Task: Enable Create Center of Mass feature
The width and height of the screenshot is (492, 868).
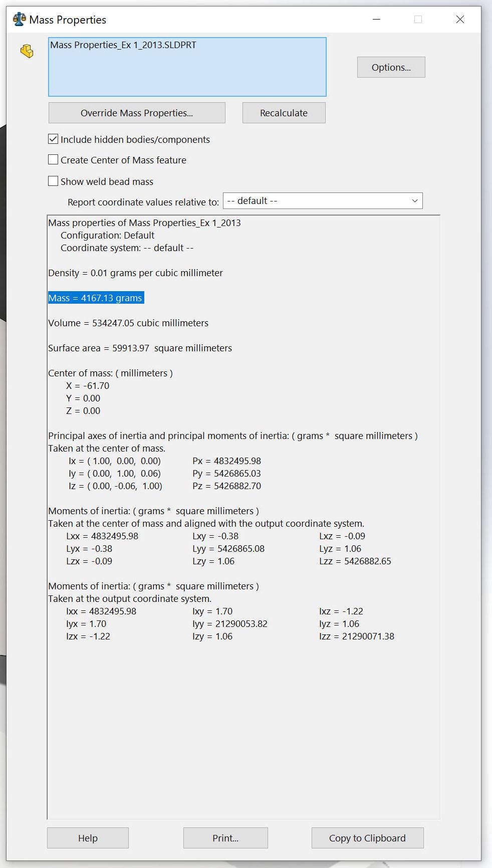Action: [x=53, y=159]
